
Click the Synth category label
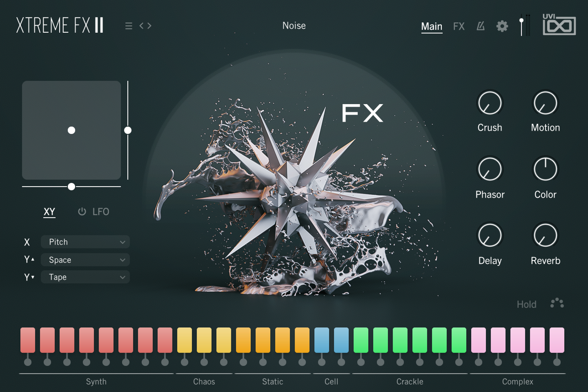[96, 382]
